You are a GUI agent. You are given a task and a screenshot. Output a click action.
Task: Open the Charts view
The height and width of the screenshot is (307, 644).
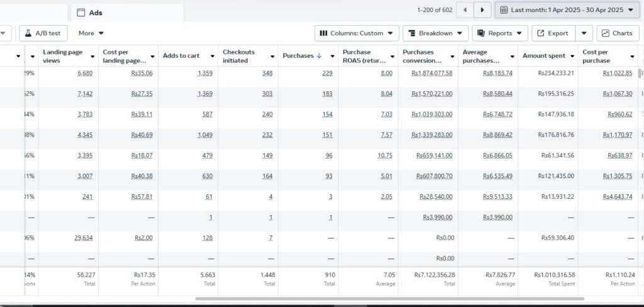click(x=618, y=33)
